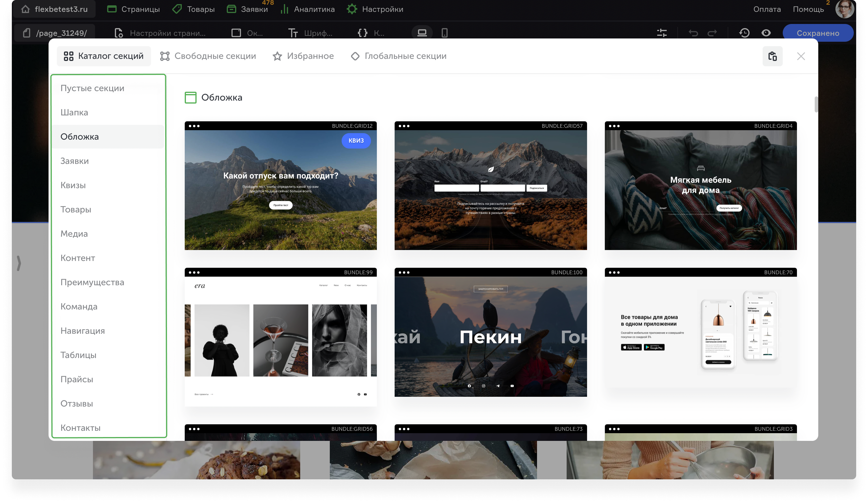The height and width of the screenshot is (503, 868).
Task: Select the Глобальные секции tab
Action: pyautogui.click(x=398, y=56)
